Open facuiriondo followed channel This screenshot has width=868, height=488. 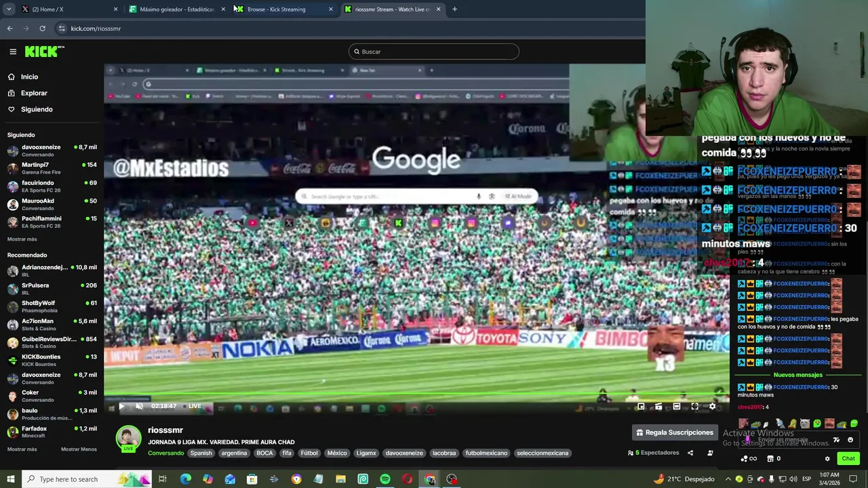click(x=52, y=186)
